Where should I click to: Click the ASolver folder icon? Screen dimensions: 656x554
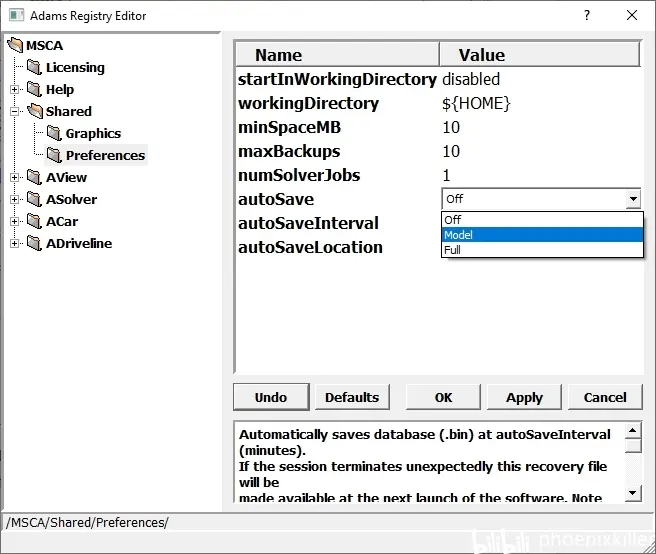[x=34, y=199]
